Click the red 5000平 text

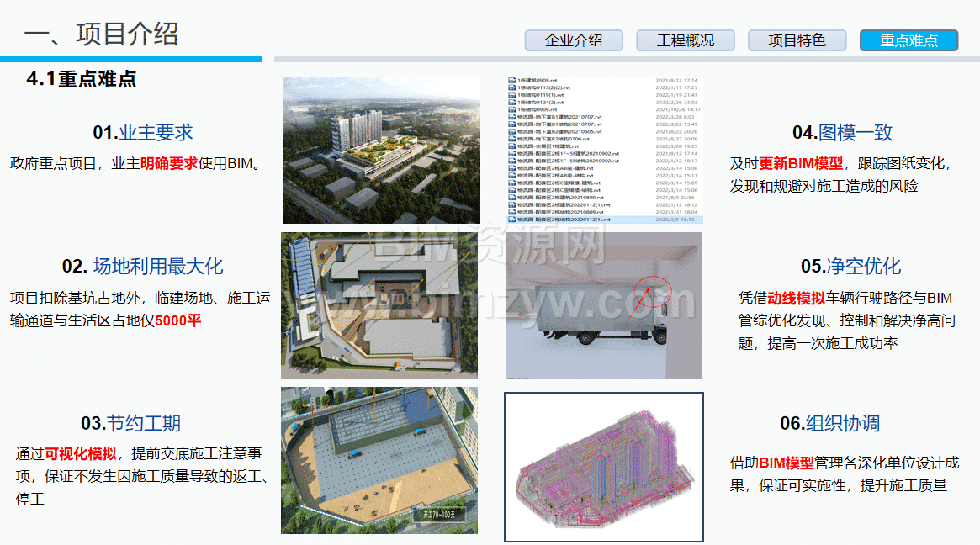[178, 320]
